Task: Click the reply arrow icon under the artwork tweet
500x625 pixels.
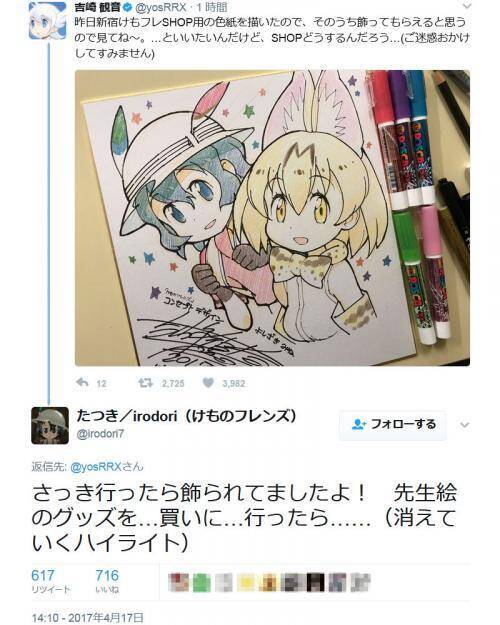Action: (82, 383)
